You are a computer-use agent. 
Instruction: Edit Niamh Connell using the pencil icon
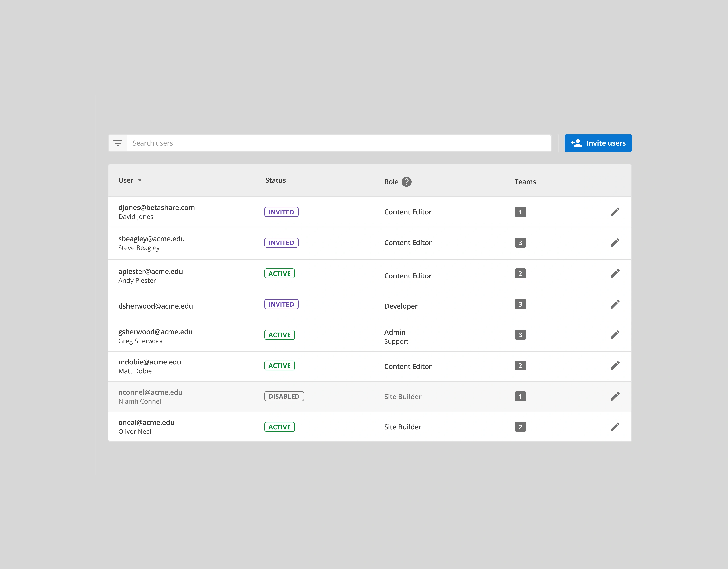click(615, 396)
